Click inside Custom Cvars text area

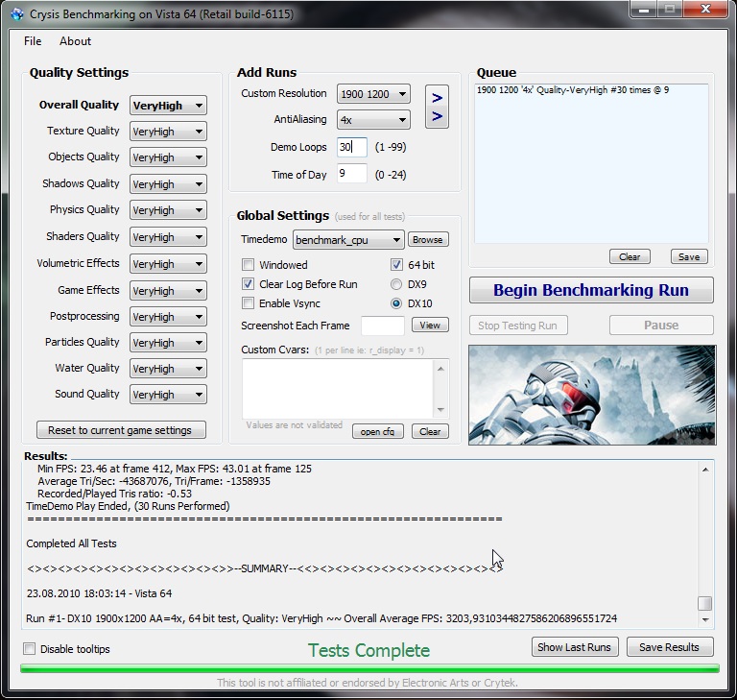tap(339, 389)
